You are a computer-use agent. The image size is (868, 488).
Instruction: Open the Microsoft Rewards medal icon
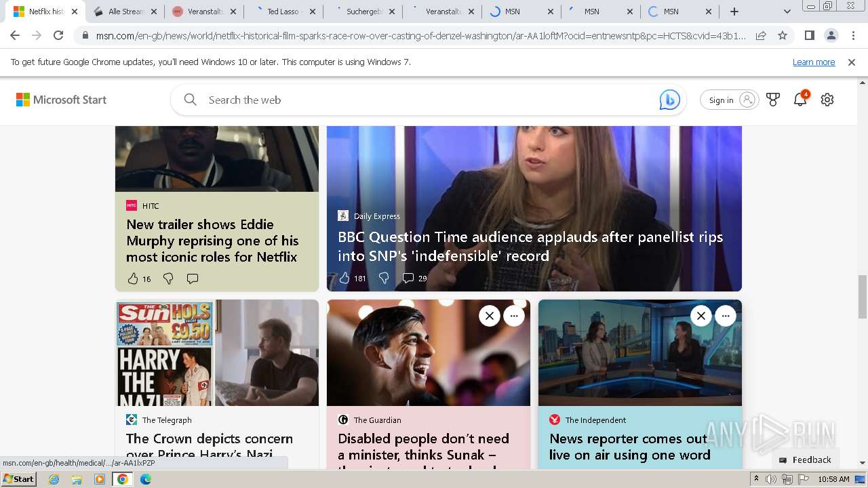point(773,100)
